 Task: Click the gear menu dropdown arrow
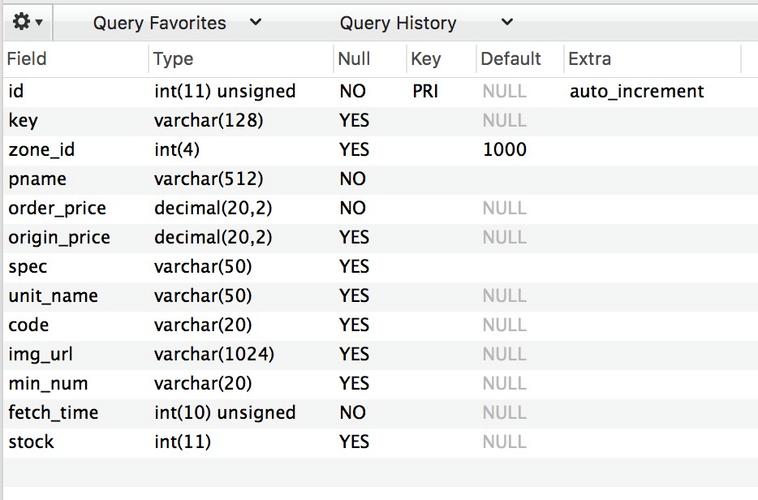(x=39, y=23)
